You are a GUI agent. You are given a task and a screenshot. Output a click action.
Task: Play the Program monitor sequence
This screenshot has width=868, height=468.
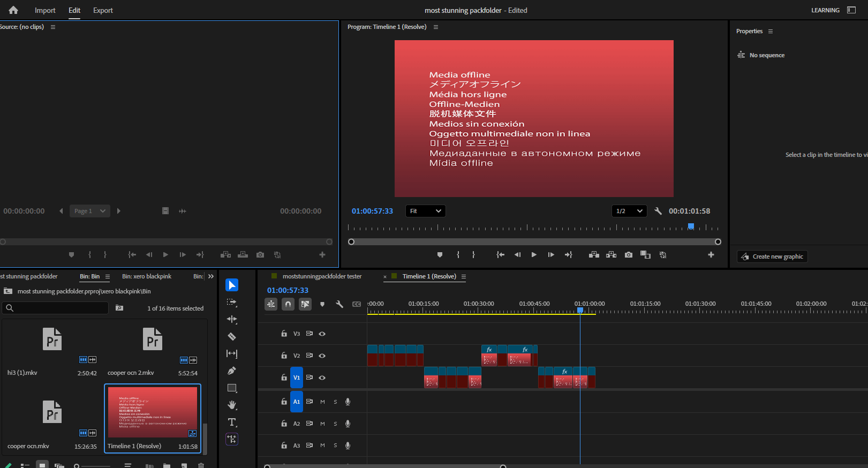pyautogui.click(x=534, y=255)
